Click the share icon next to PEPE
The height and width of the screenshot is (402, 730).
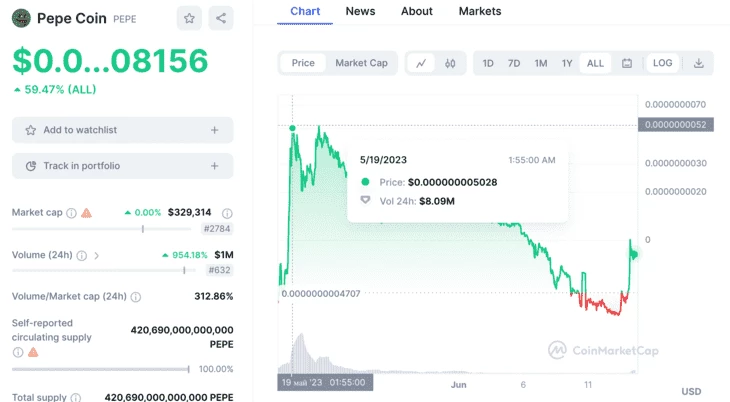coord(221,18)
